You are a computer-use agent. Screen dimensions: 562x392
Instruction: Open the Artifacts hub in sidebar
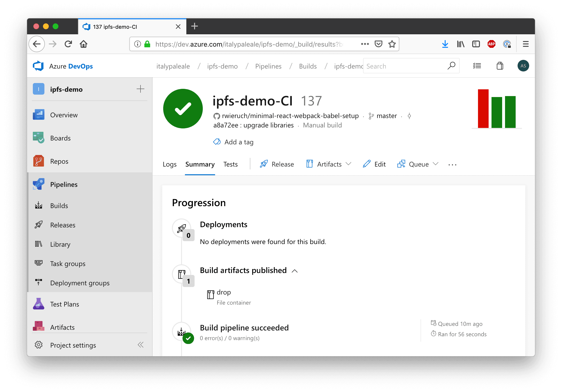pos(90,327)
